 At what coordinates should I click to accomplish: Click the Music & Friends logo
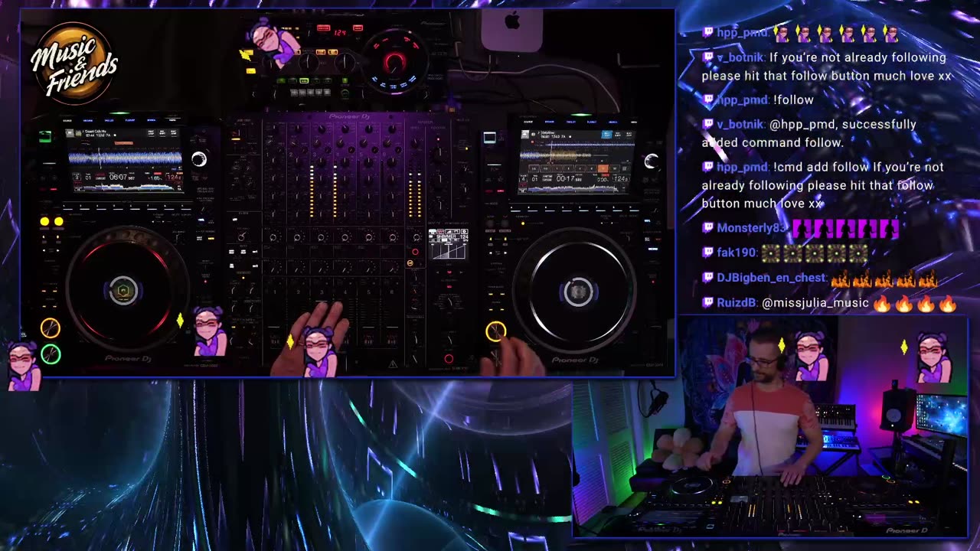click(x=74, y=63)
